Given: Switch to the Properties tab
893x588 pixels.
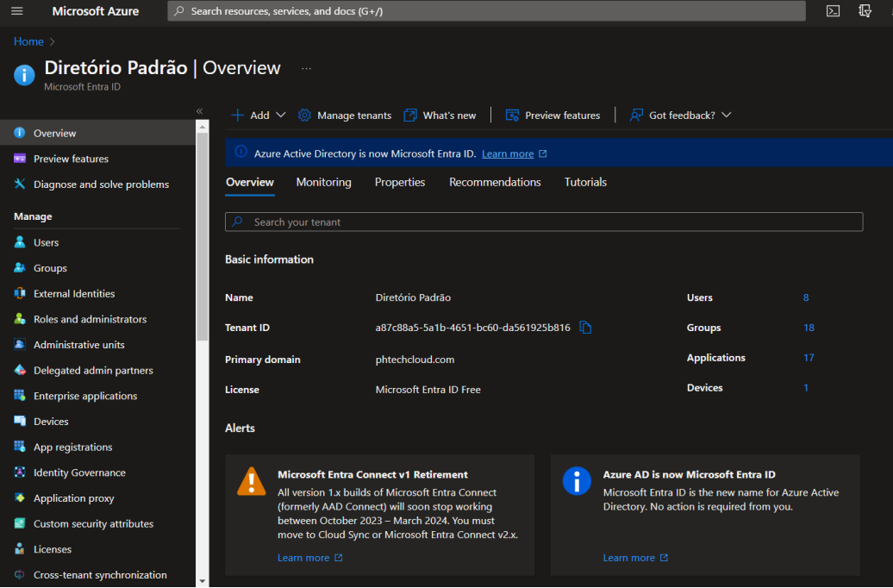Looking at the screenshot, I should click(x=400, y=182).
